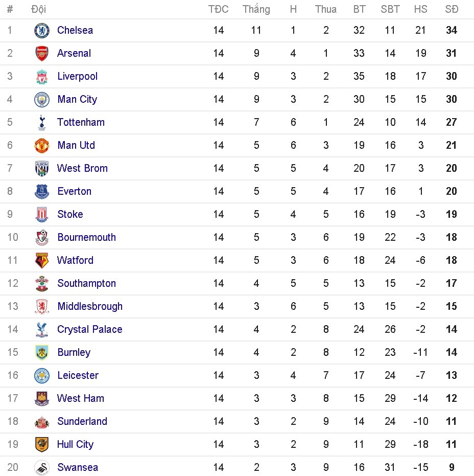The width and height of the screenshot is (474, 476).
Task: Click the Liverpool club crest icon
Action: tap(42, 77)
